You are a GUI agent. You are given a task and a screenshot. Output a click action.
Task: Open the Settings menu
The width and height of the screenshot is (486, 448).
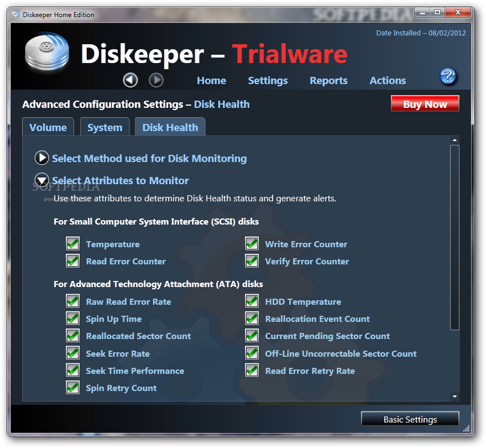coord(268,81)
